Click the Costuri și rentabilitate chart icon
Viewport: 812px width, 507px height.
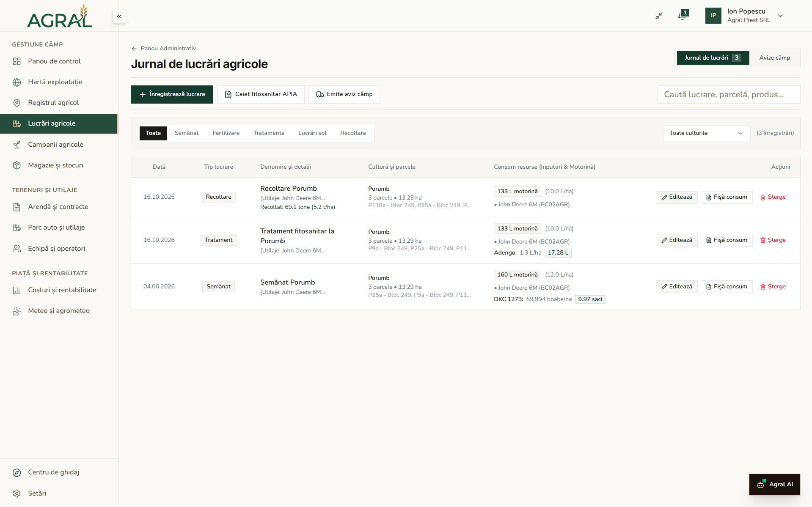point(17,290)
